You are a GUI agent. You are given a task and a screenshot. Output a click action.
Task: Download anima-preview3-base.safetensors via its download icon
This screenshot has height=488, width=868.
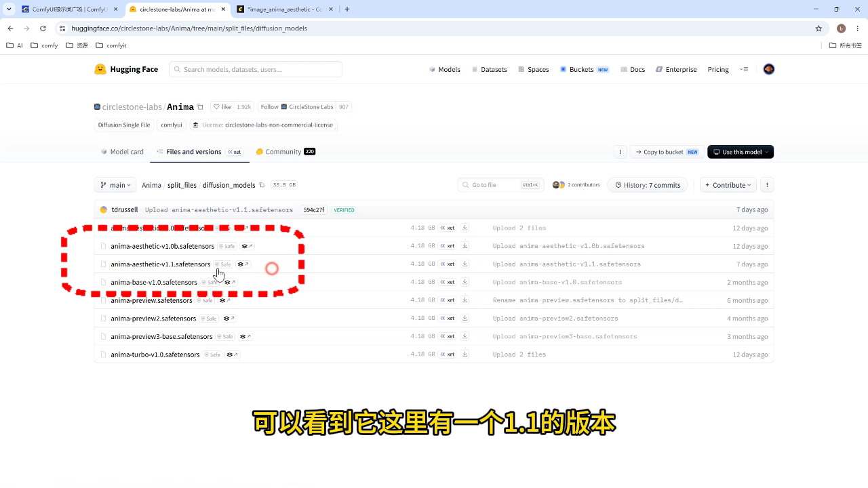point(465,336)
